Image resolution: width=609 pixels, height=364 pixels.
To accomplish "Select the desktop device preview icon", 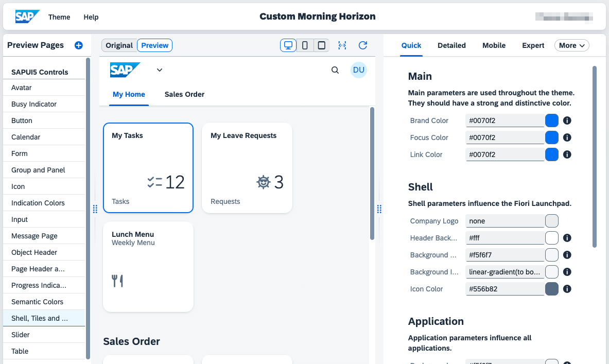I will [288, 45].
